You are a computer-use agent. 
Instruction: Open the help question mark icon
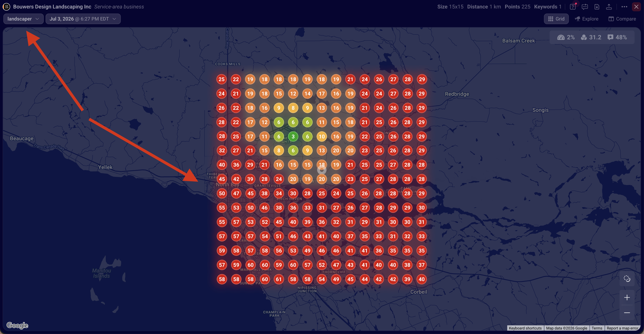573,7
